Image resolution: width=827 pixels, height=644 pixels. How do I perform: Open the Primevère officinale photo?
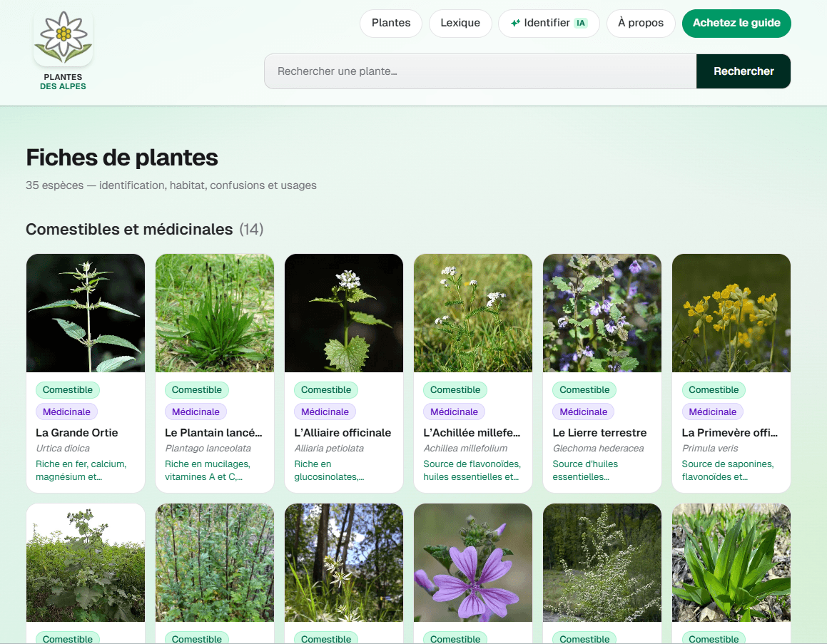(x=731, y=313)
